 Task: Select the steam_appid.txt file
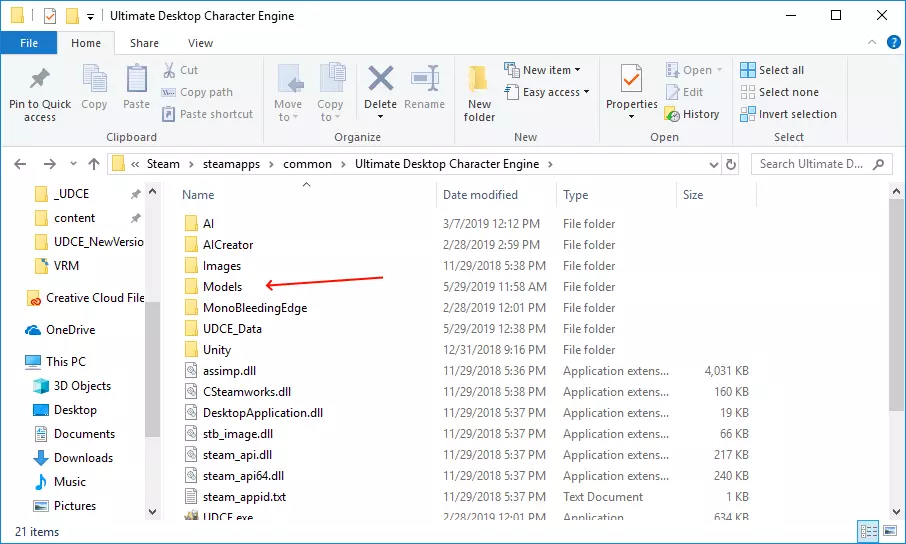(x=244, y=497)
